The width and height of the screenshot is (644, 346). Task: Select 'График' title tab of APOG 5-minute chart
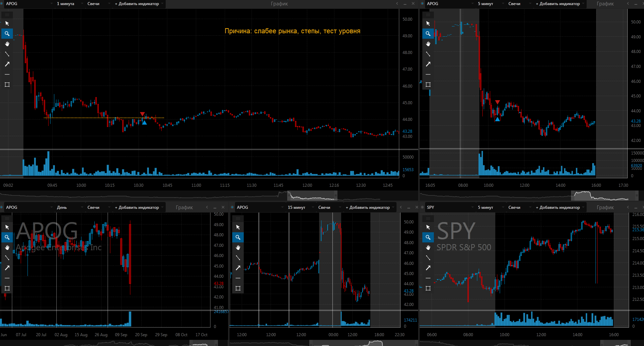pyautogui.click(x=605, y=4)
